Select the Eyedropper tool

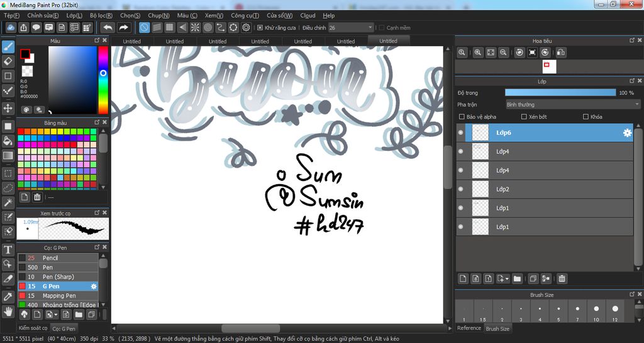coord(8,297)
